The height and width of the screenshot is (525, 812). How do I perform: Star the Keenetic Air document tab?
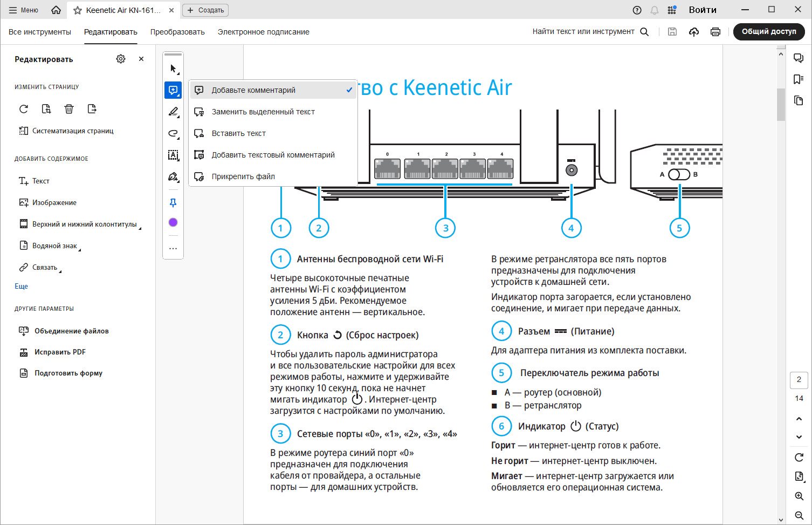[78, 10]
